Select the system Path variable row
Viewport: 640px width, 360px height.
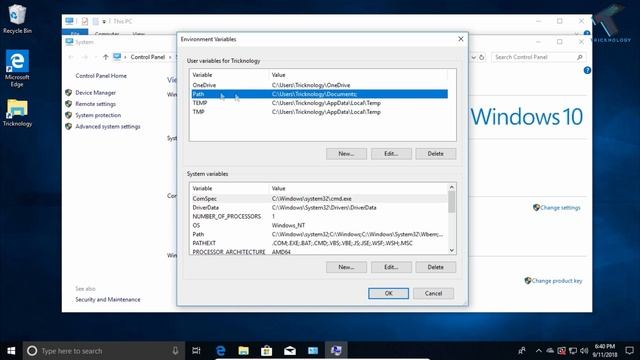pos(320,234)
